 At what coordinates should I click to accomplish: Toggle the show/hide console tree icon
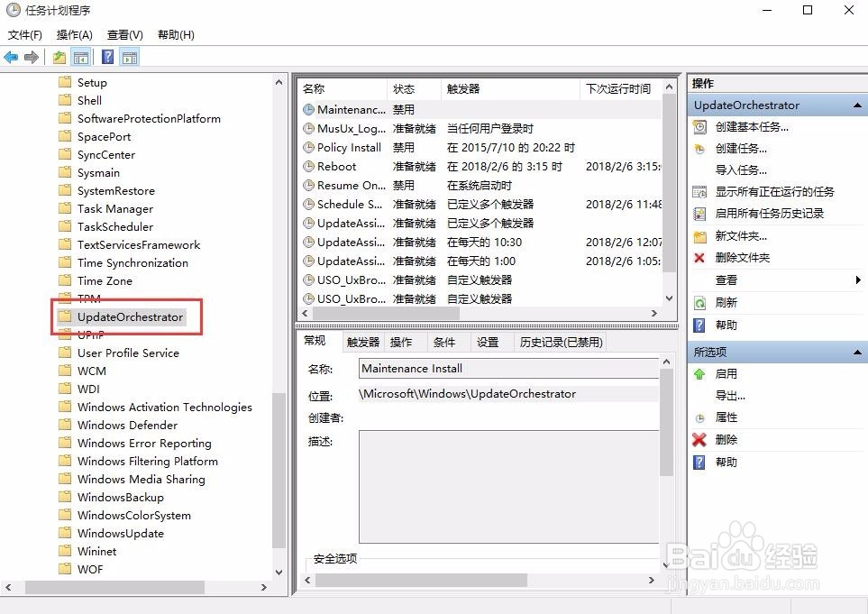81,57
